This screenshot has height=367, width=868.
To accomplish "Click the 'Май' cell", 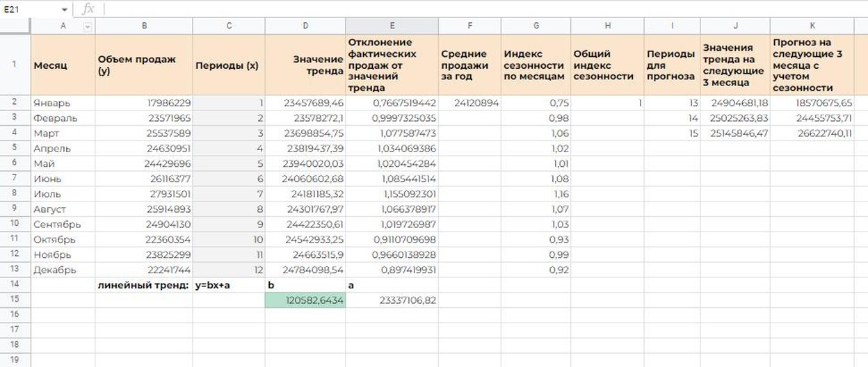I will (63, 163).
